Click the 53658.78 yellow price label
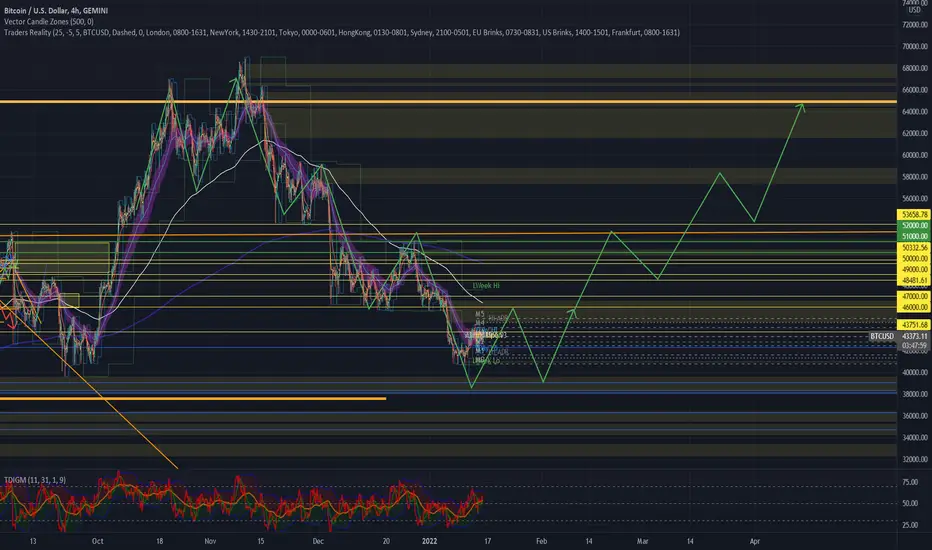Image resolution: width=932 pixels, height=550 pixels. (x=914, y=215)
